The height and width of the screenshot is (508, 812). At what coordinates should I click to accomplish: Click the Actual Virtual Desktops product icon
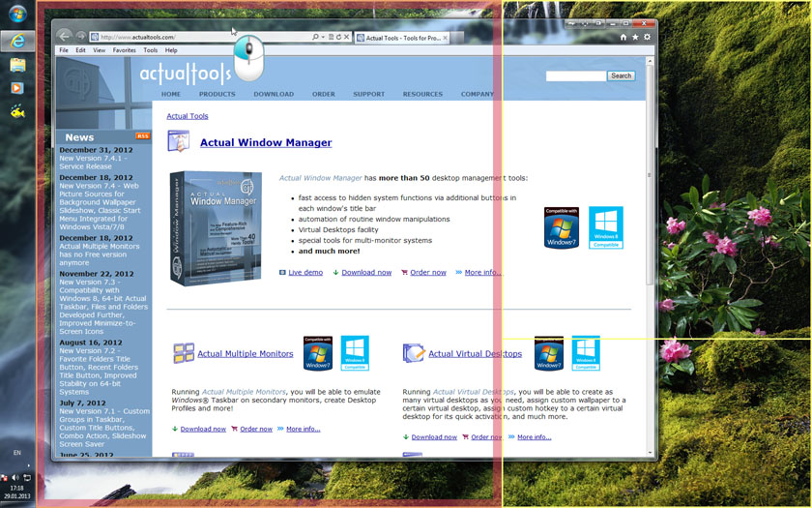(x=414, y=353)
